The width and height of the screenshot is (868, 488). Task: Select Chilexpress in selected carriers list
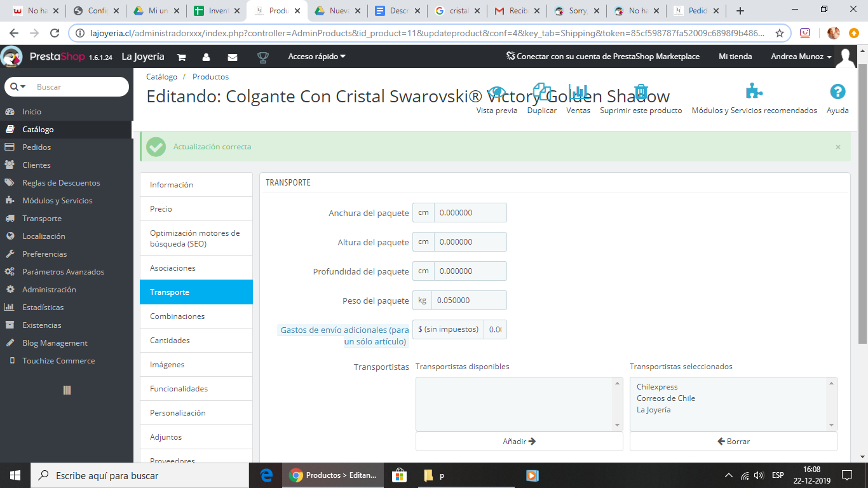tap(657, 387)
